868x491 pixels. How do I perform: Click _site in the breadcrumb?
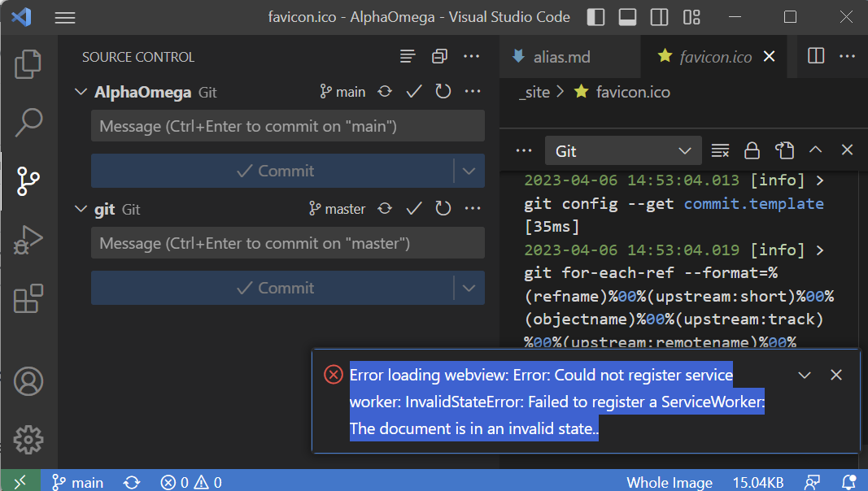point(534,92)
